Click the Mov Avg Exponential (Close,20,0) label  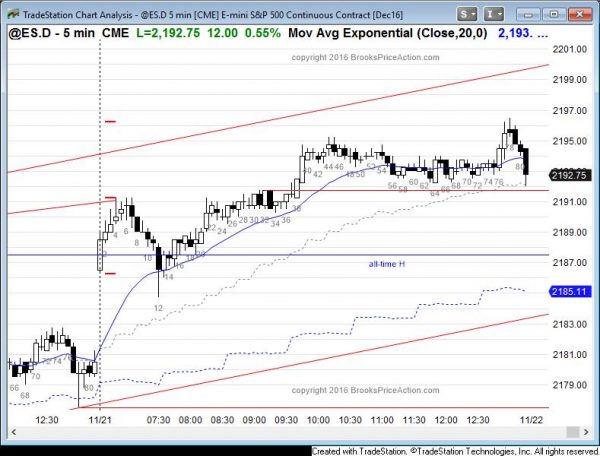(x=388, y=33)
